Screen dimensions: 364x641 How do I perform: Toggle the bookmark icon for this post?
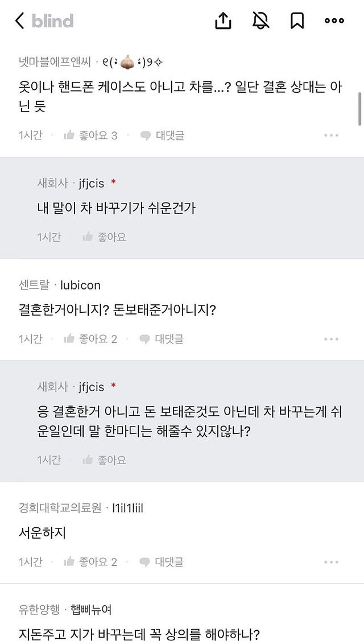click(297, 21)
